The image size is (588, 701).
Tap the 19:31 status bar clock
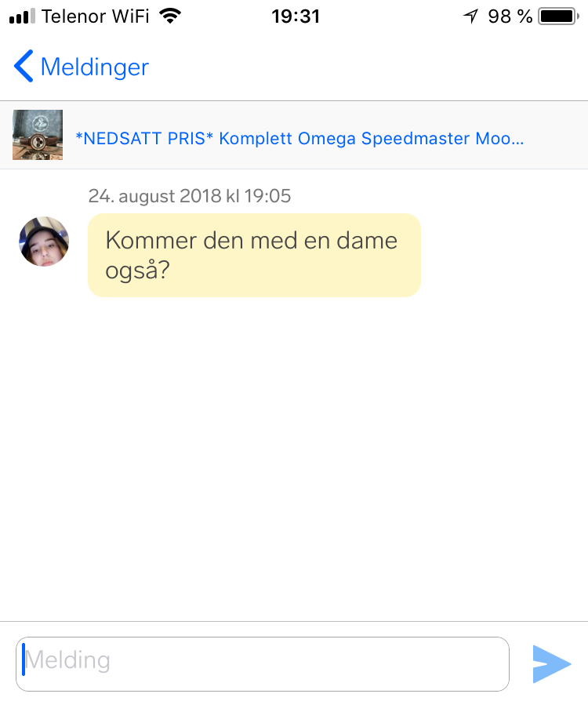click(296, 16)
